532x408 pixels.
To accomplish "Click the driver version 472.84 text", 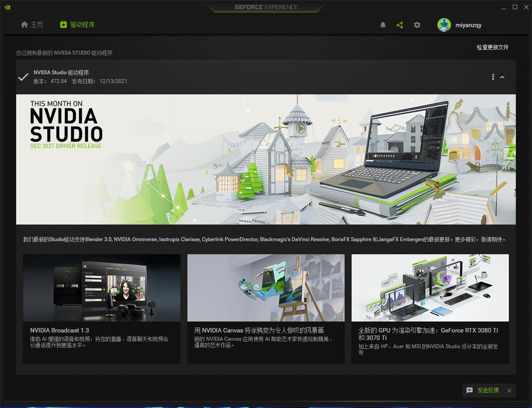I will click(x=50, y=81).
